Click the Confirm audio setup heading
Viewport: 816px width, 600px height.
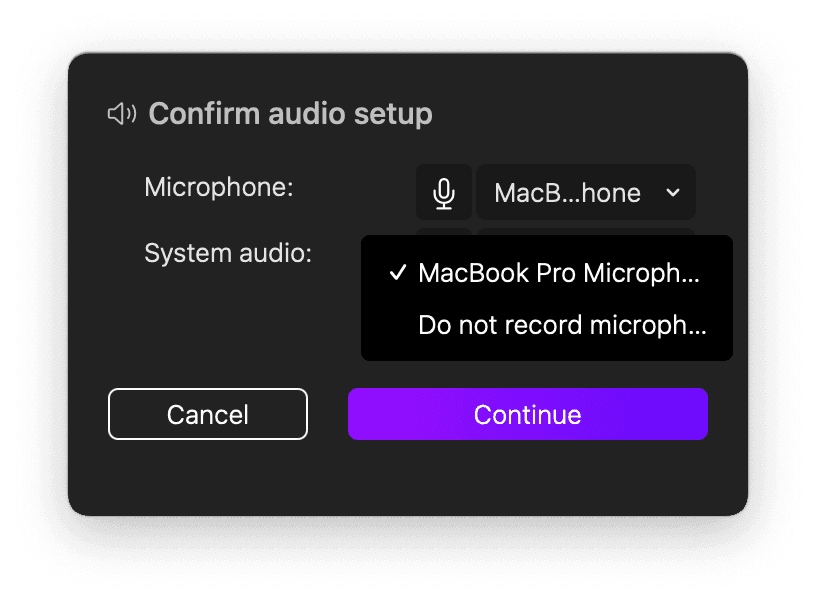point(290,114)
